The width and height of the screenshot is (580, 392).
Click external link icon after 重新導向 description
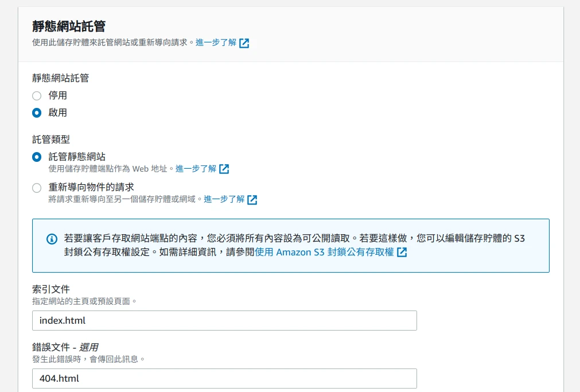tap(252, 200)
